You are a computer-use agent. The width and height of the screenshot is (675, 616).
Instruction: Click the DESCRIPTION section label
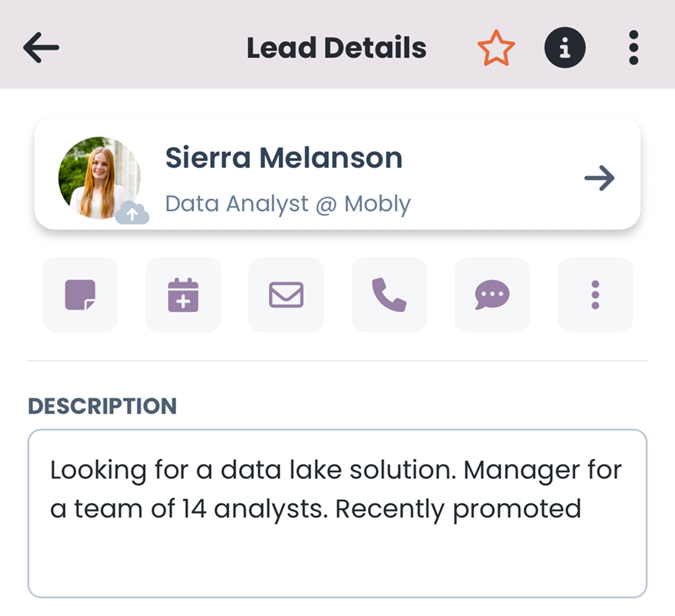pos(102,406)
